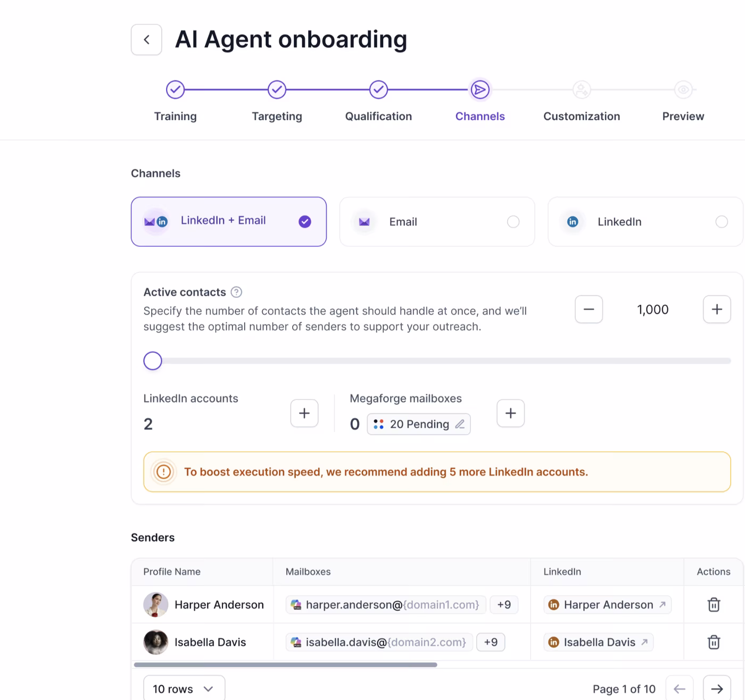Open the 10 rows per page dropdown
745x700 pixels.
(184, 688)
